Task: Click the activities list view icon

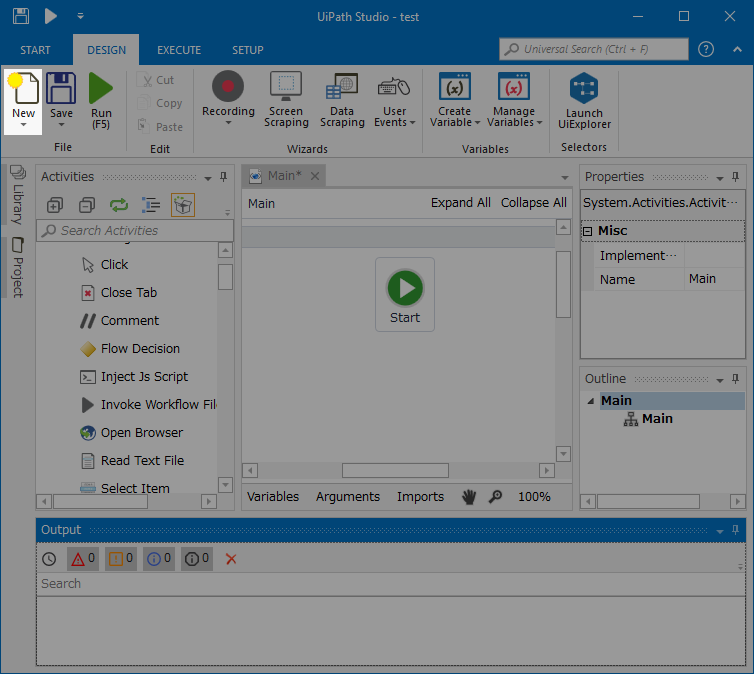Action: pyautogui.click(x=151, y=205)
